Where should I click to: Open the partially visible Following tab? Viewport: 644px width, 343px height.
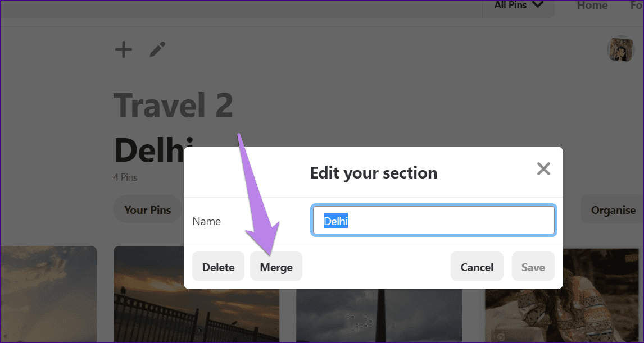pos(637,6)
